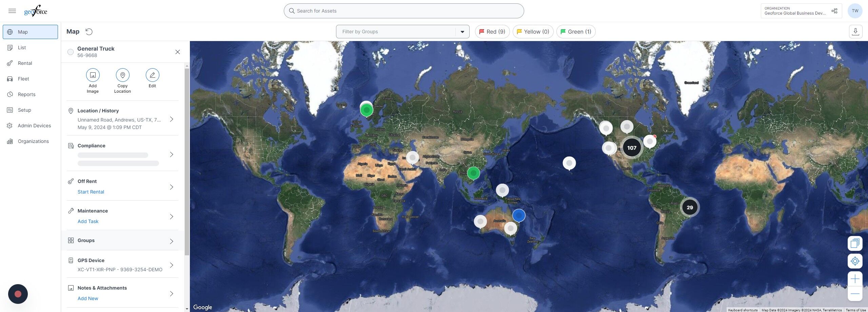The height and width of the screenshot is (312, 868).
Task: Download map data with export icon
Action: pyautogui.click(x=855, y=32)
